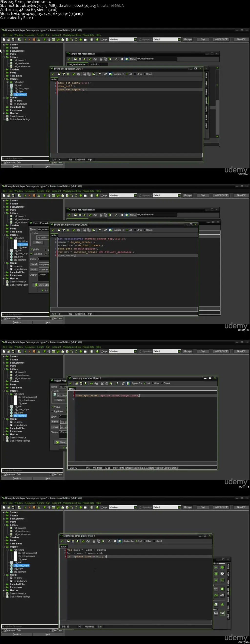Click Paste icon in obj_networkserver_Create_1 event toolbar
The width and height of the screenshot is (250, 644).
(x=94, y=230)
